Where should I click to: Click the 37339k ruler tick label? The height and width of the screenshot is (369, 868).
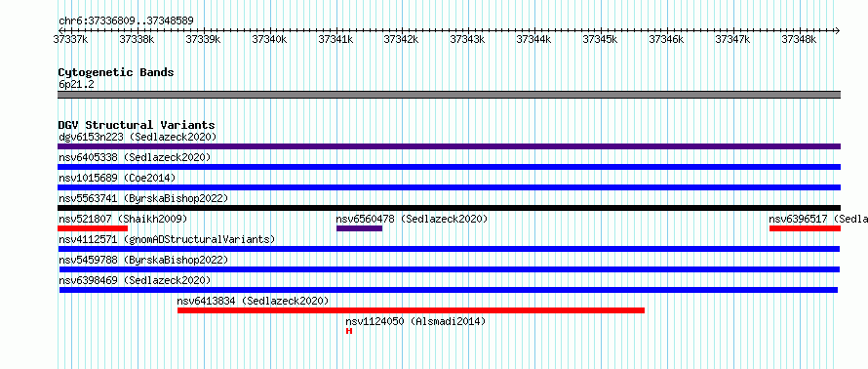pyautogui.click(x=203, y=39)
